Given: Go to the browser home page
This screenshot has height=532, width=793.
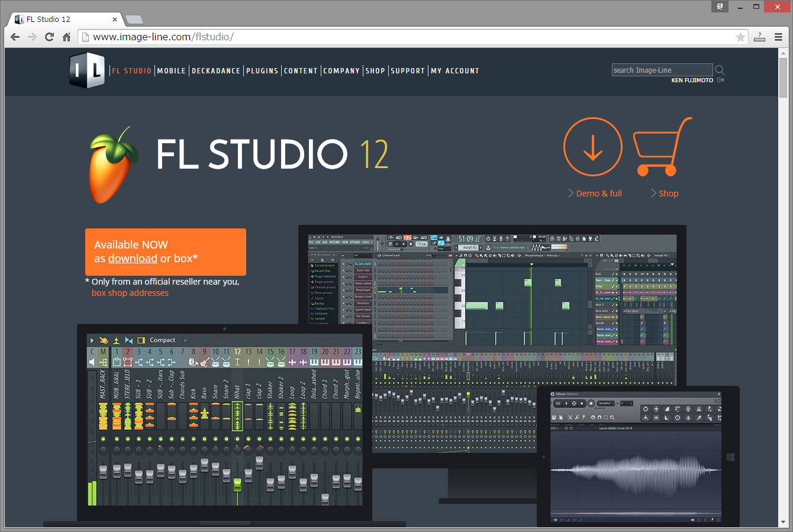Looking at the screenshot, I should coord(66,37).
